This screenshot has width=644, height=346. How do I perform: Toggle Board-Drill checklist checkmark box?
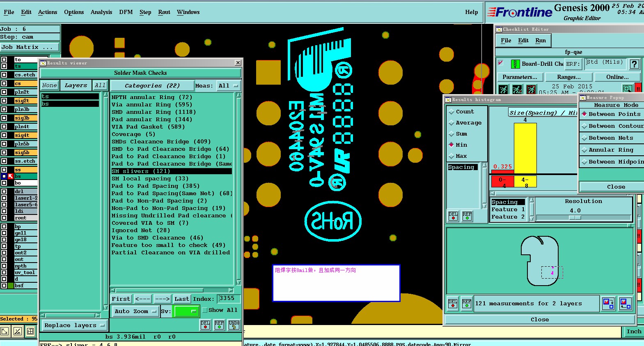(501, 63)
